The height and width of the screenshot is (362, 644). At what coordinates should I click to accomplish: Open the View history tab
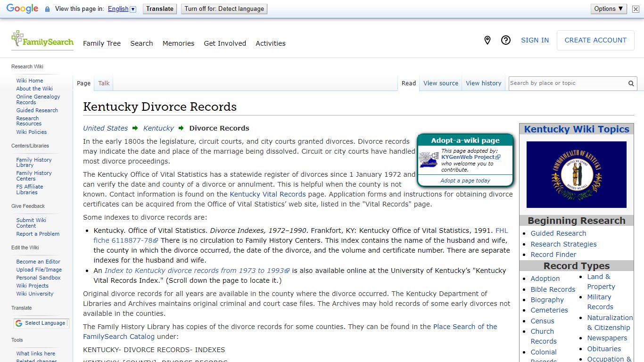tap(484, 83)
